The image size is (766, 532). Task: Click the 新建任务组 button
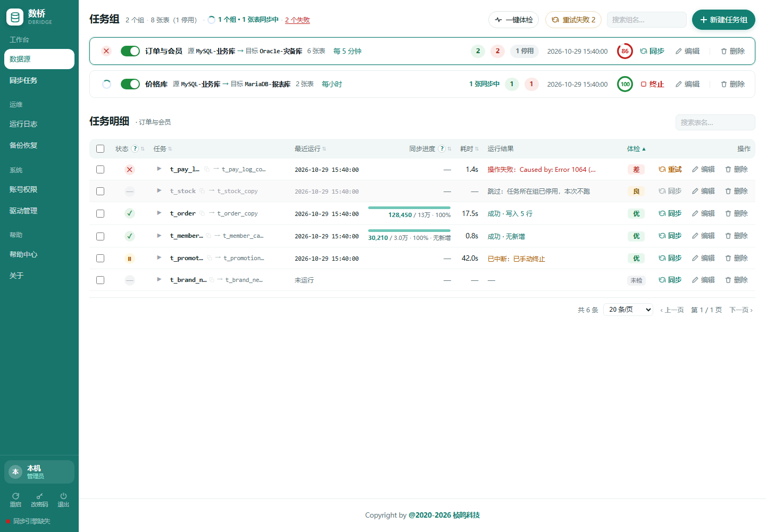723,20
